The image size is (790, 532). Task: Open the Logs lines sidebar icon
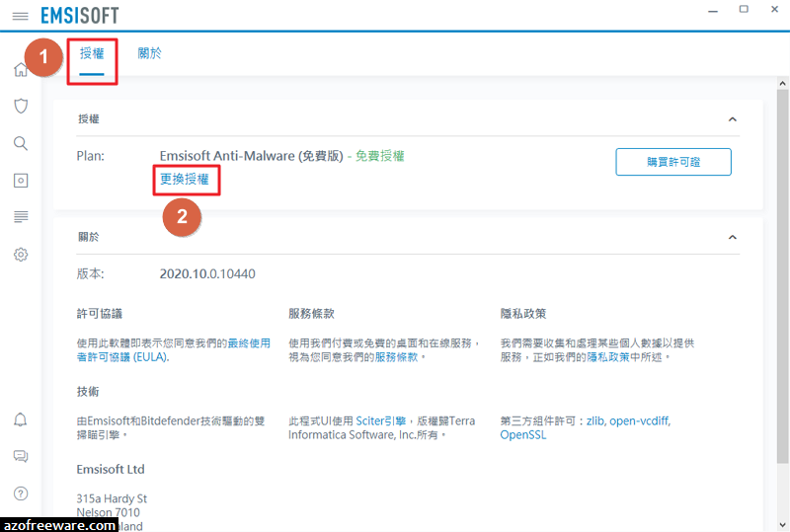click(x=21, y=217)
